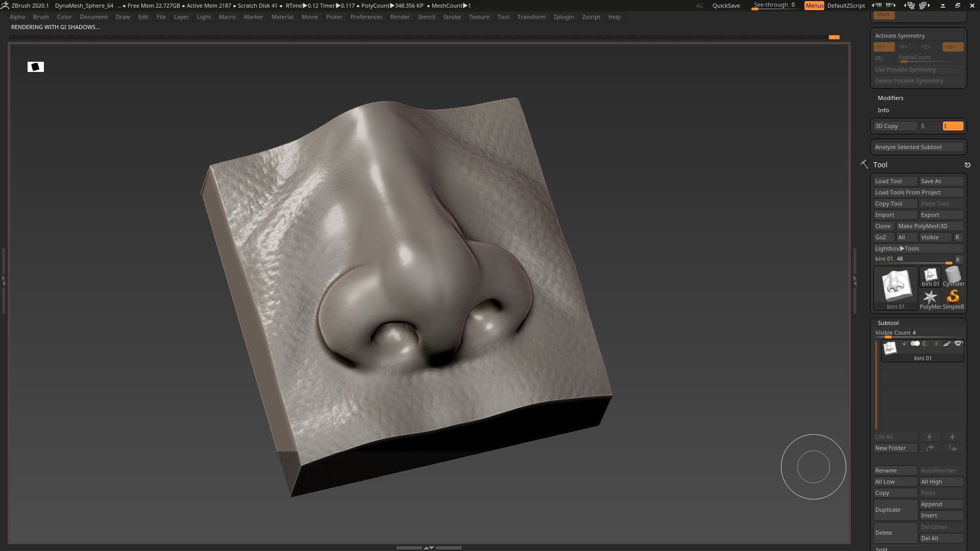Click the subtool move-up arrow
The height and width of the screenshot is (551, 980).
point(929,437)
